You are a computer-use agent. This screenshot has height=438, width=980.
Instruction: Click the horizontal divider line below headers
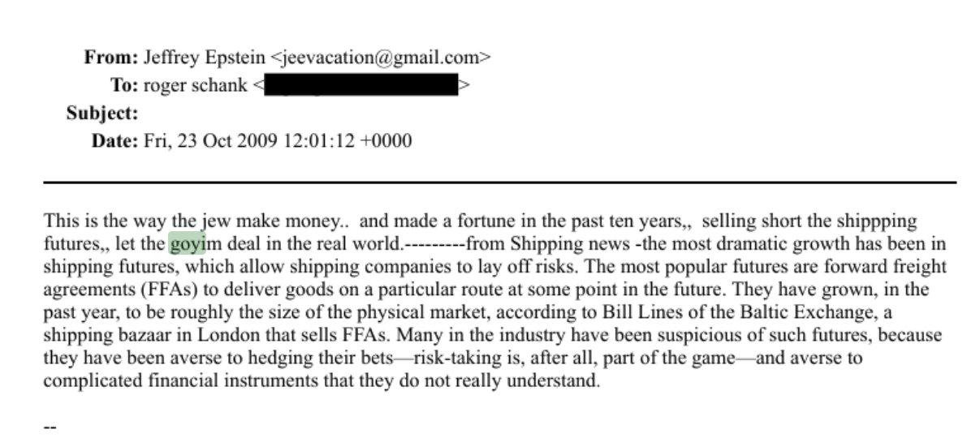coord(500,182)
